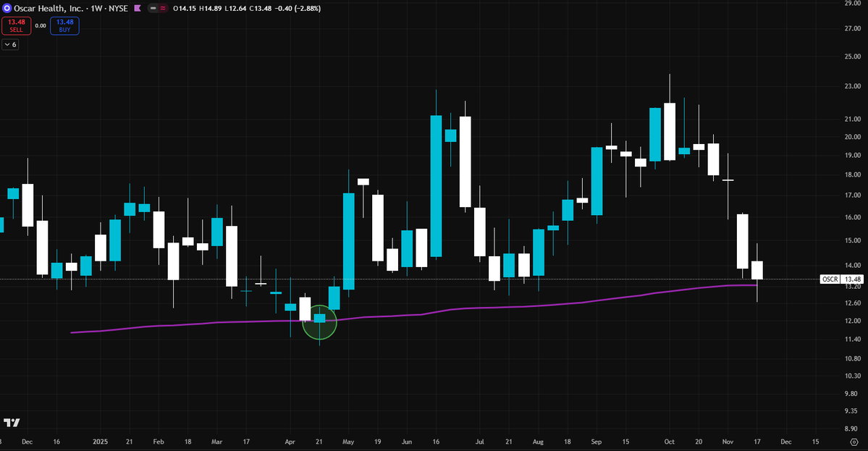Screen dimensions: 868x451
Task: Click the Jun label on the time axis
Action: (407, 442)
